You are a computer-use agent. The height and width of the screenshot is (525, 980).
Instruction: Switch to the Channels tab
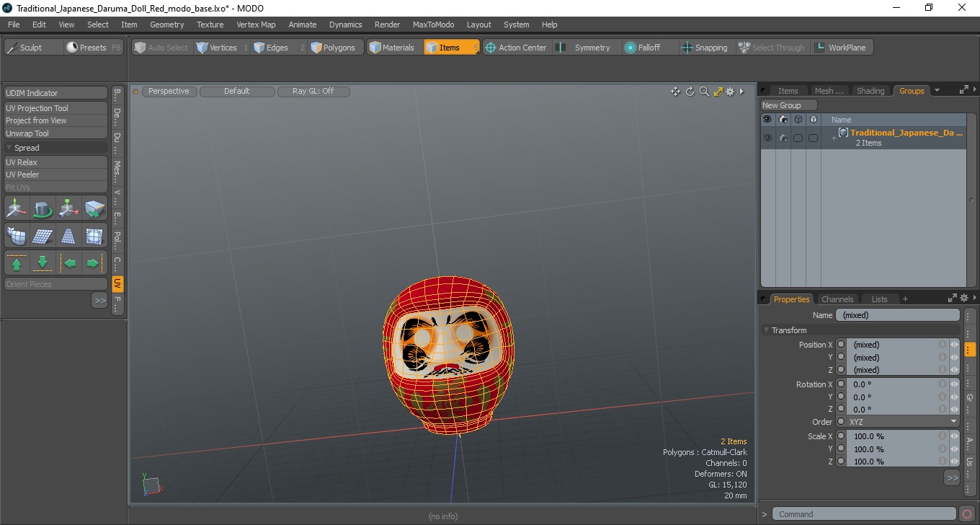coord(837,299)
